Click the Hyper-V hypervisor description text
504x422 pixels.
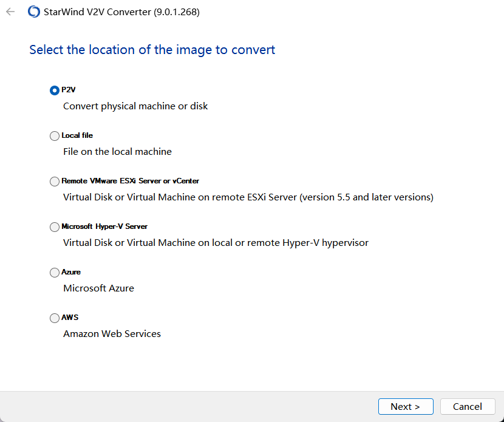216,243
